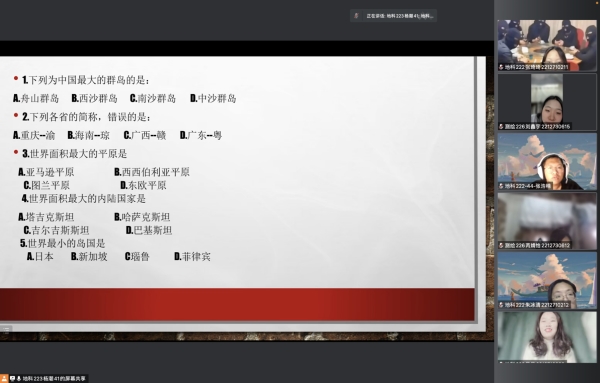Select the video tile of participant 2212710211
600x383 pixels.
tap(547, 45)
